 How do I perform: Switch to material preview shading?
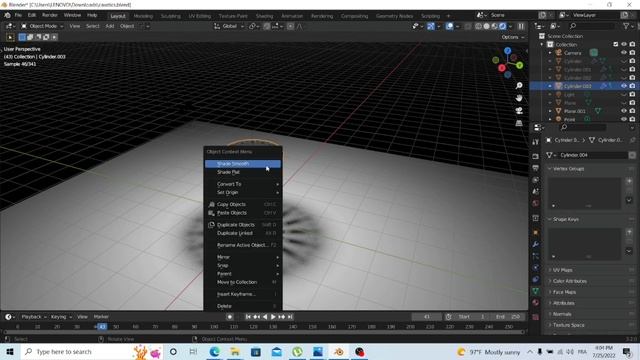(495, 26)
